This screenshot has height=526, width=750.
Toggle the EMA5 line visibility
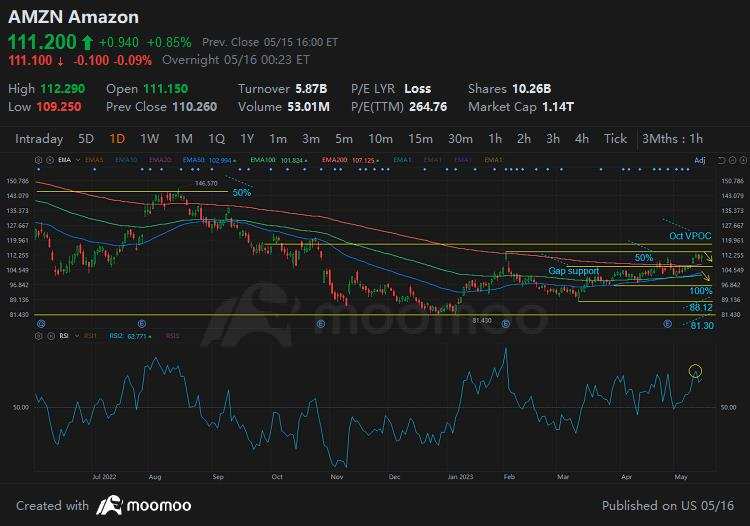pyautogui.click(x=94, y=160)
